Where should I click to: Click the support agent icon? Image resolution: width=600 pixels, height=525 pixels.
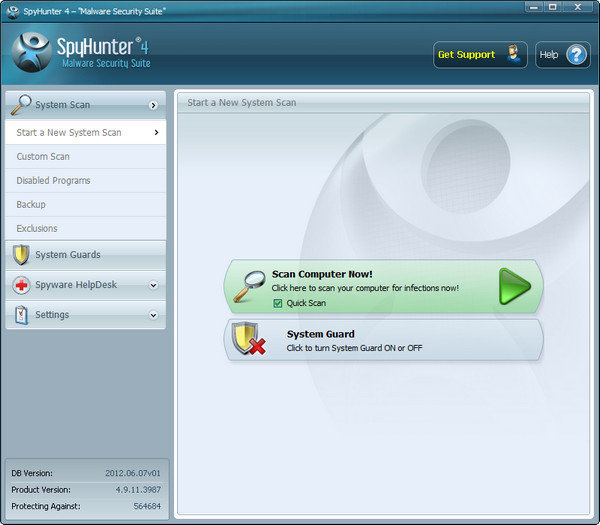(513, 55)
